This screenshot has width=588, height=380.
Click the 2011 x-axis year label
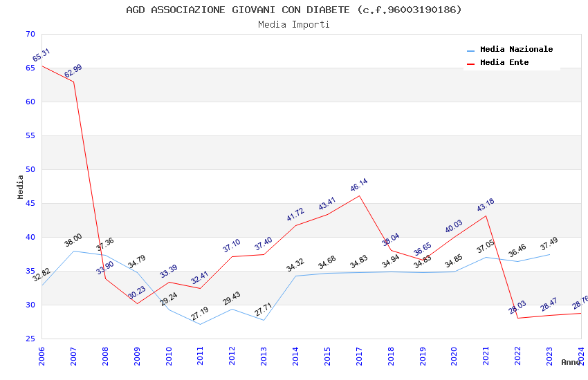click(x=200, y=356)
